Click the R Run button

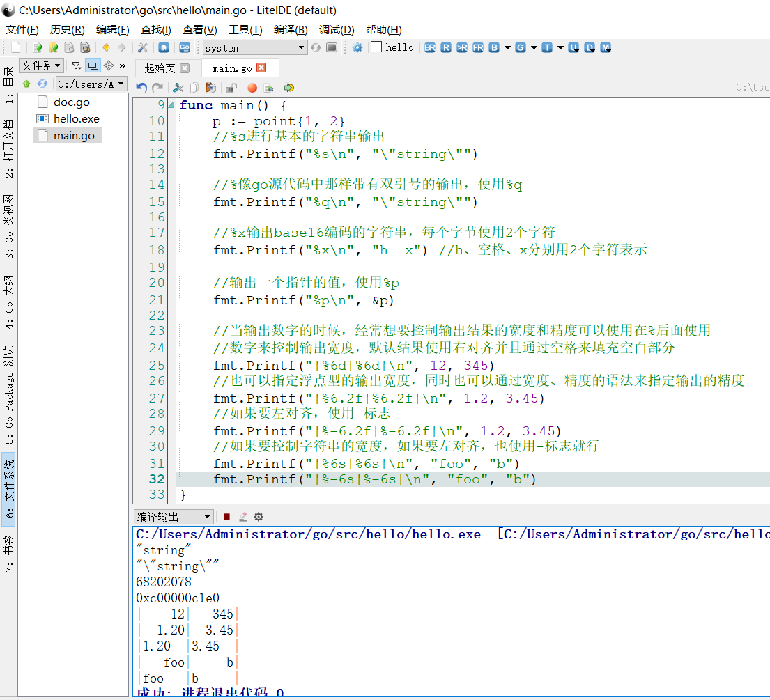point(446,47)
